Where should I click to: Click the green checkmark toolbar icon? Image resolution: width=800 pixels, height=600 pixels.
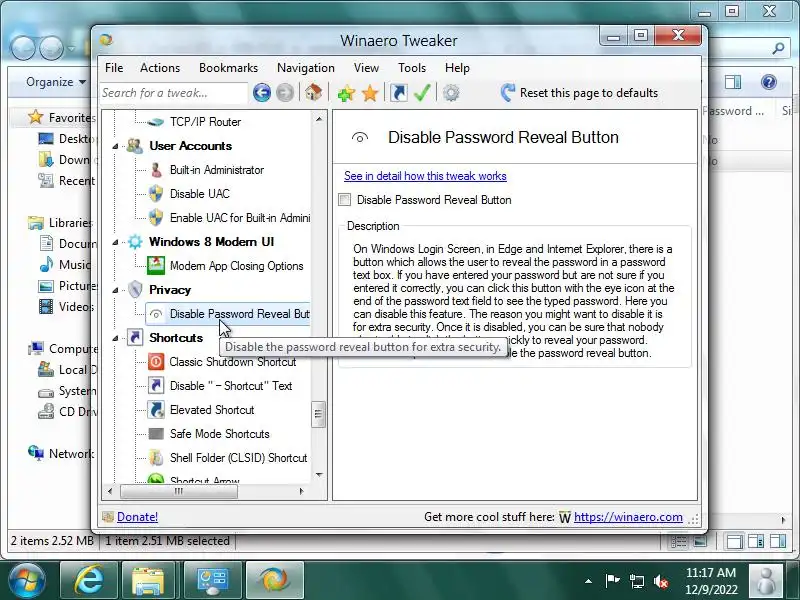[422, 92]
